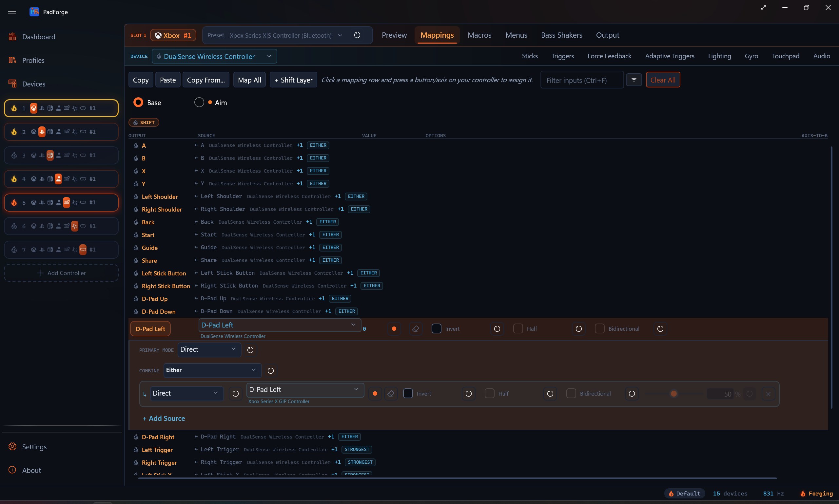Open secondary source Direct mode dropdown
Screen dimensions: 839x504
click(187, 393)
